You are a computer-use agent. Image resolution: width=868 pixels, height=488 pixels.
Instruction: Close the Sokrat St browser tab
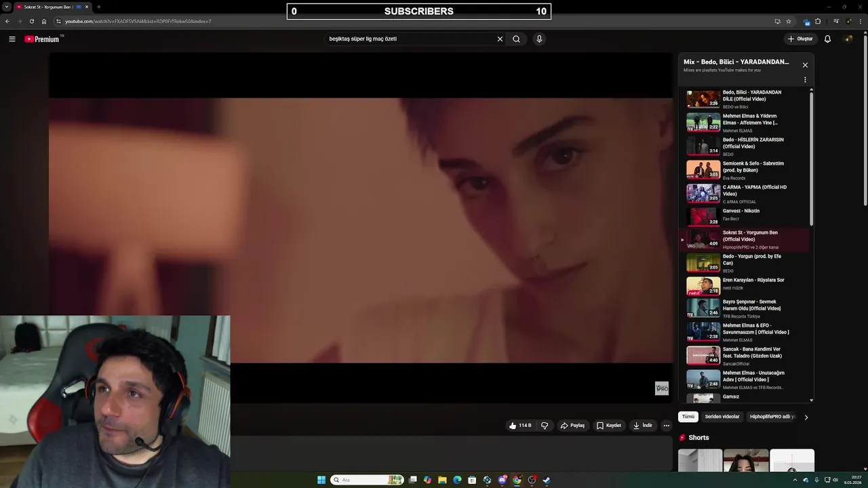point(87,7)
